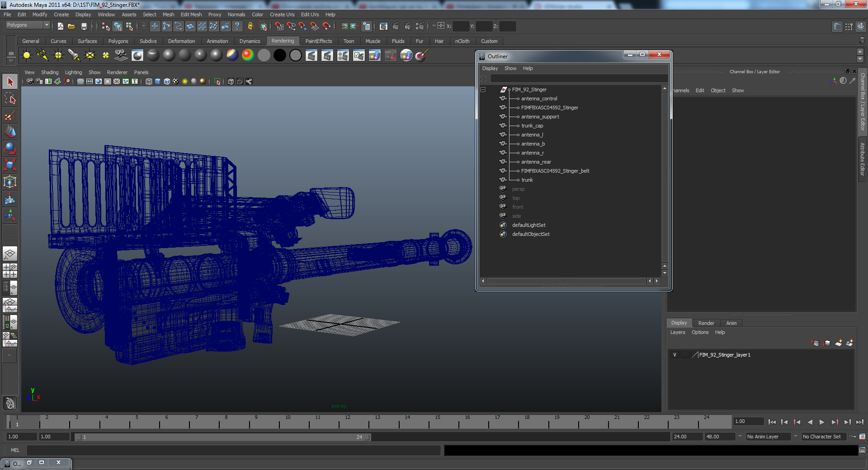Image resolution: width=868 pixels, height=470 pixels.
Task: Toggle wireframe display in viewport toolbar
Action: pos(149,81)
